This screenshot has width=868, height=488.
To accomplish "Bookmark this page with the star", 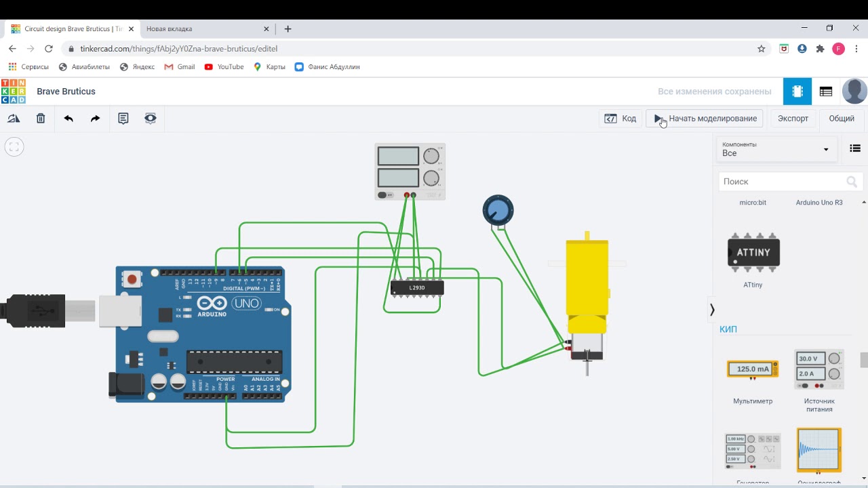I will click(761, 49).
